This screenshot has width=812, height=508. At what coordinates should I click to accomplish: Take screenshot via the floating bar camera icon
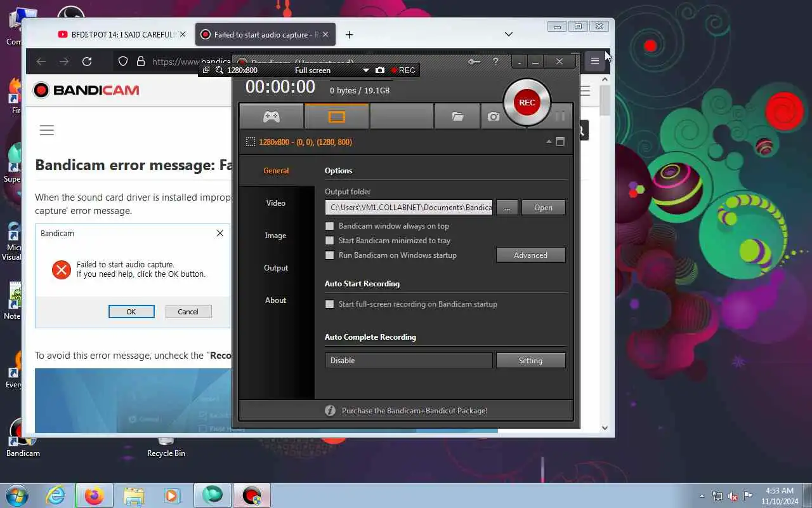(x=379, y=70)
